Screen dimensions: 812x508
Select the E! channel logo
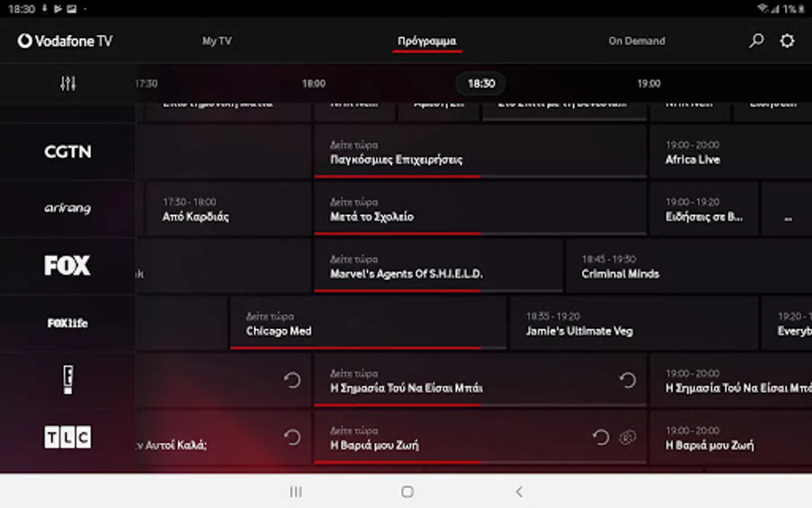coord(68,380)
